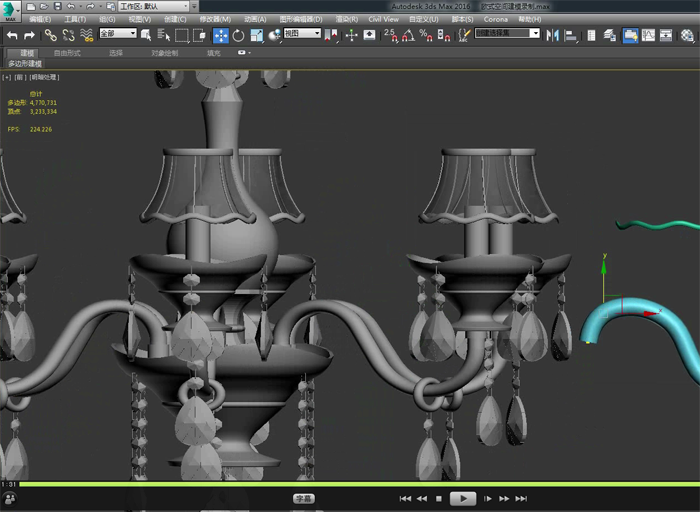The width and height of the screenshot is (700, 512).
Task: Click the Bind to Space Warp icon
Action: tap(86, 35)
